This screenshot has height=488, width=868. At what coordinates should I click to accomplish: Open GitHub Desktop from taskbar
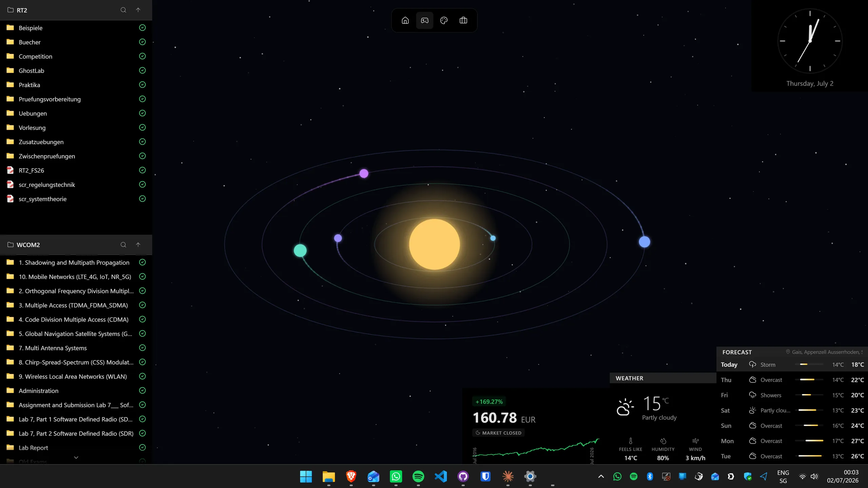[463, 476]
